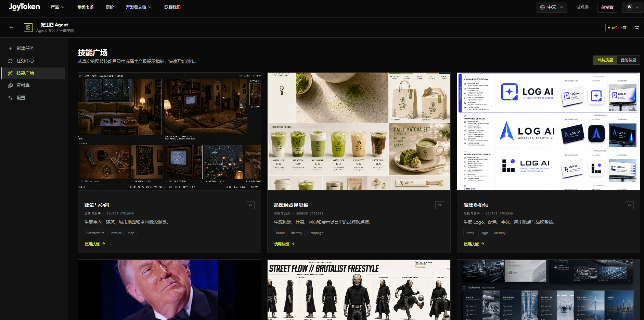Switch to the 公共技能 toggle
The width and height of the screenshot is (644, 320).
point(605,60)
